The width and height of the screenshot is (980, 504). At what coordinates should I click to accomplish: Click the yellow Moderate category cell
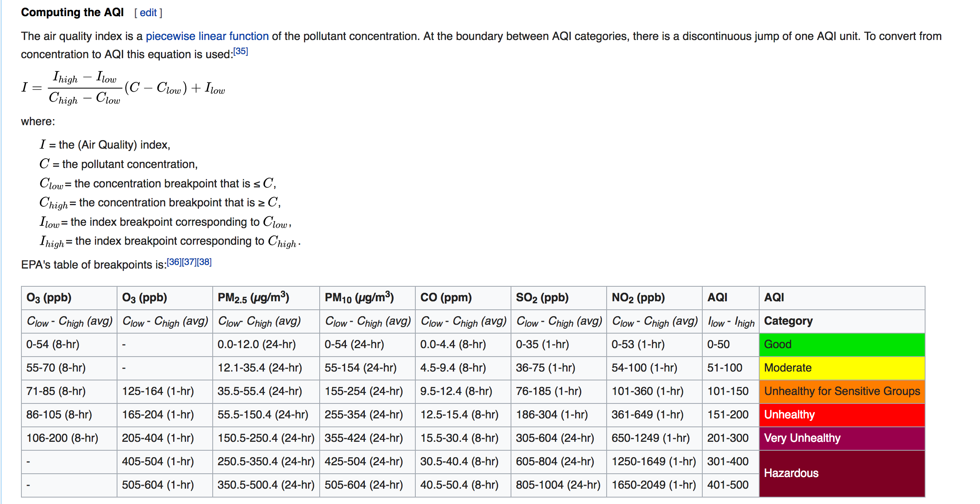point(842,368)
